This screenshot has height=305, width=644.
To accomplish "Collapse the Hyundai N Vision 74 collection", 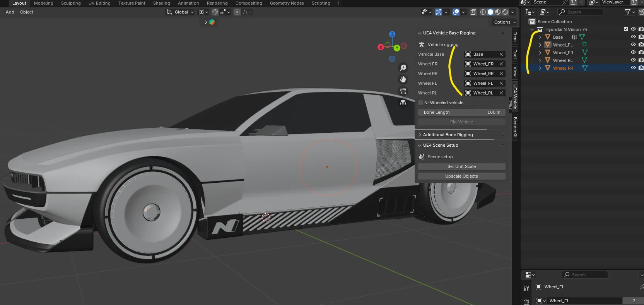I will tap(532, 29).
